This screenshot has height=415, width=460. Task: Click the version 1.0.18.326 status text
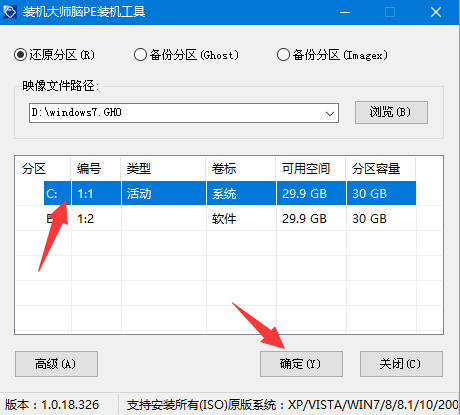point(52,405)
